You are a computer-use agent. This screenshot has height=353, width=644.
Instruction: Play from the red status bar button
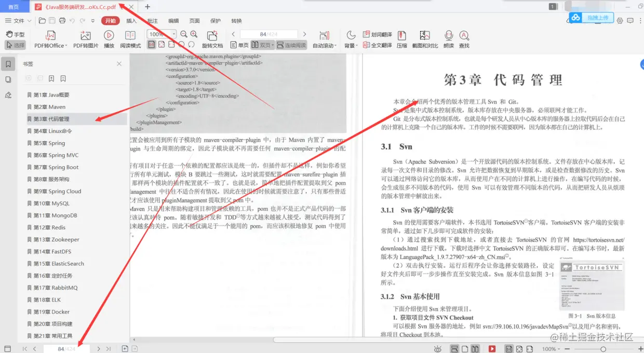coord(492,349)
